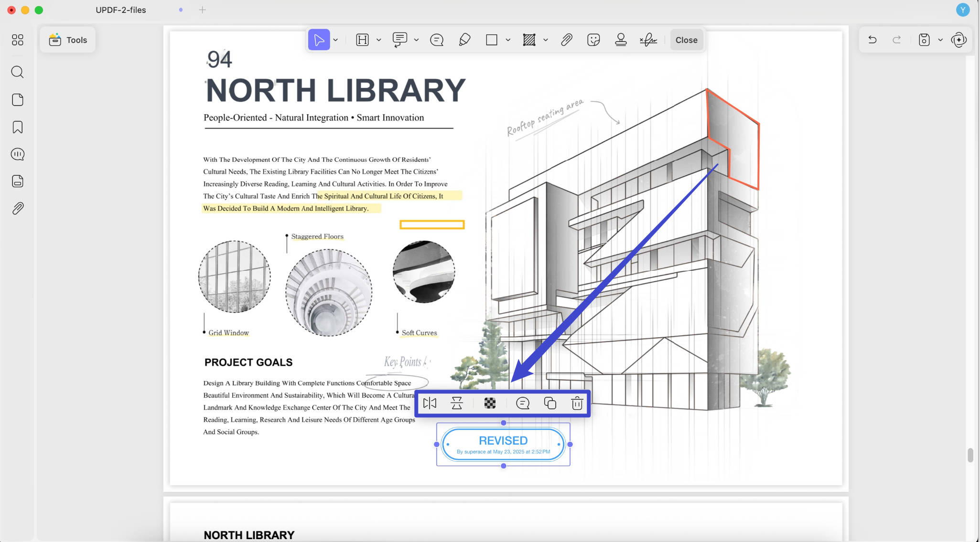Open the highlight tool dropdown
980x542 pixels.
click(379, 40)
